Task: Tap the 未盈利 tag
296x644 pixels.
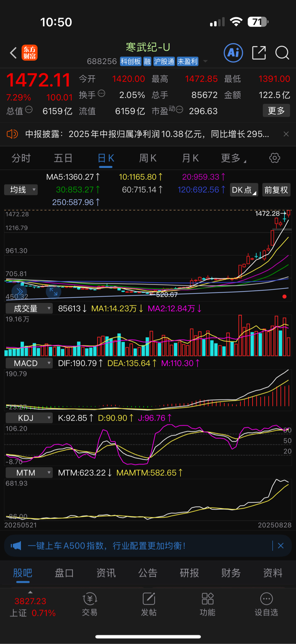Action: pyautogui.click(x=188, y=61)
